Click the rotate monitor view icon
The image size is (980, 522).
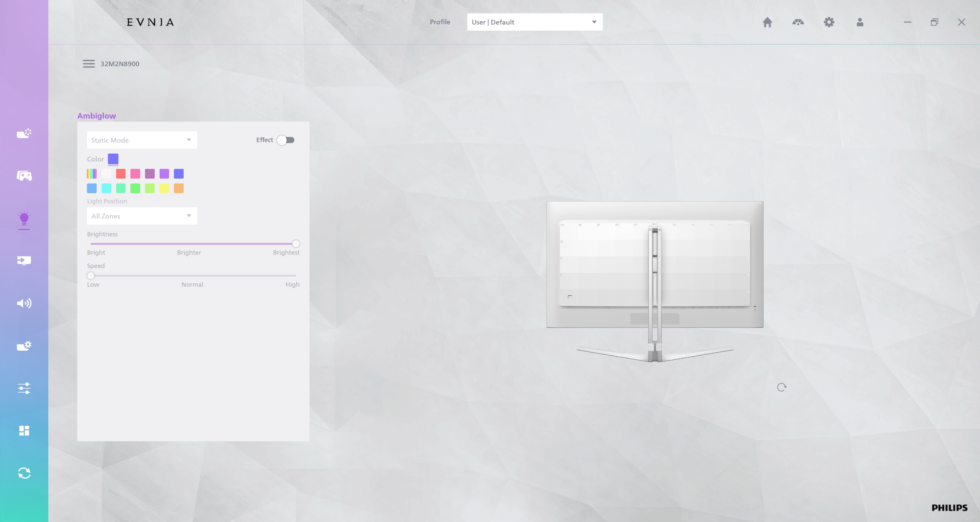pos(781,387)
